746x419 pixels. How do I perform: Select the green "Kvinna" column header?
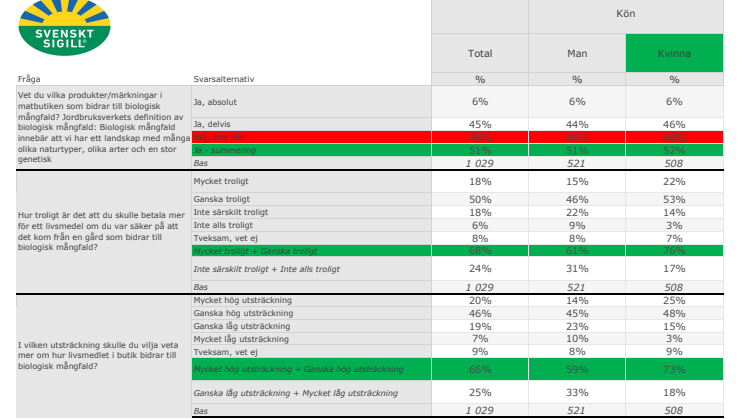[x=674, y=53]
